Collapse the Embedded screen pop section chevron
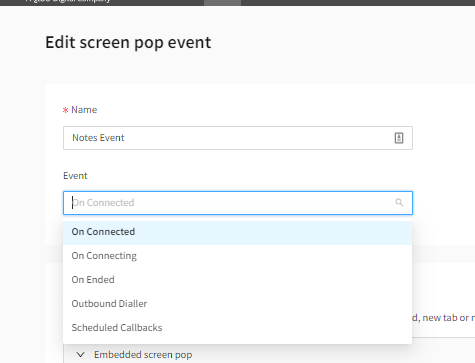Image resolution: width=475 pixels, height=363 pixels. click(x=80, y=355)
